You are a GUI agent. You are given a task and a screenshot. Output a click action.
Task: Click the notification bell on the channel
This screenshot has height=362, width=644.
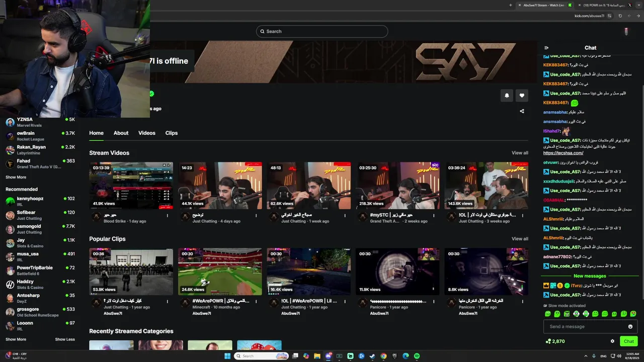click(x=507, y=96)
